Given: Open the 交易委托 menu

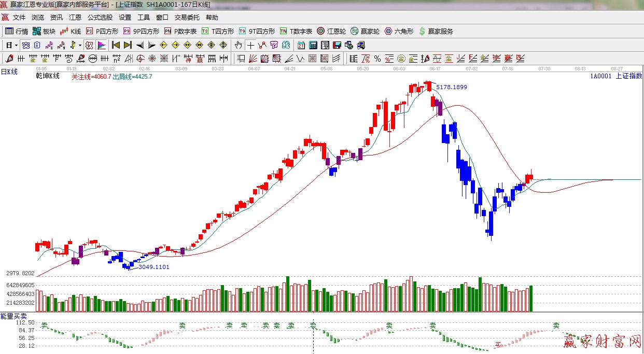Looking at the screenshot, I should pyautogui.click(x=187, y=17).
